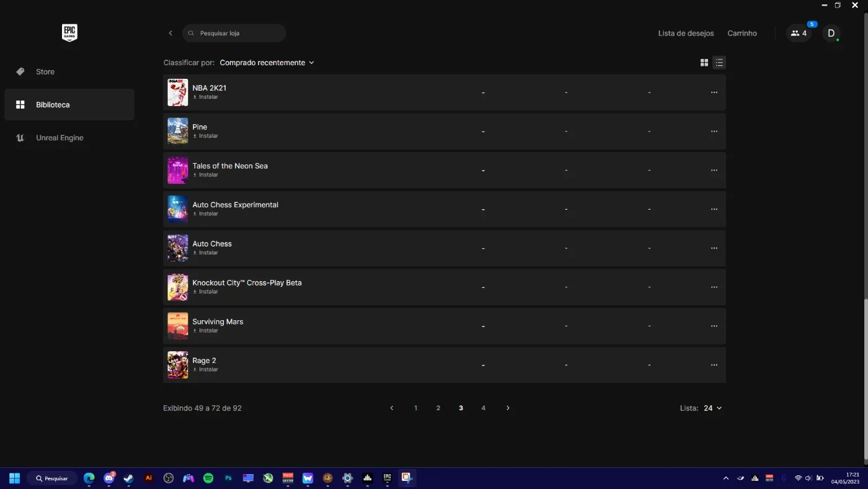The image size is (868, 489).
Task: Open Pine cover thumbnail
Action: tap(178, 131)
